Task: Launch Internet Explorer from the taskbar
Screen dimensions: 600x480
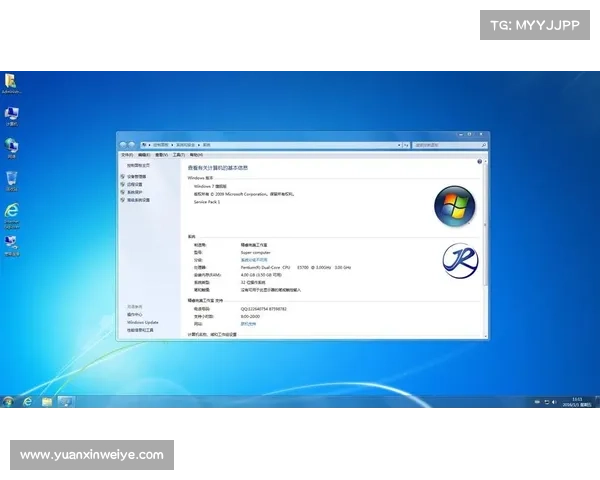Action: (x=28, y=401)
